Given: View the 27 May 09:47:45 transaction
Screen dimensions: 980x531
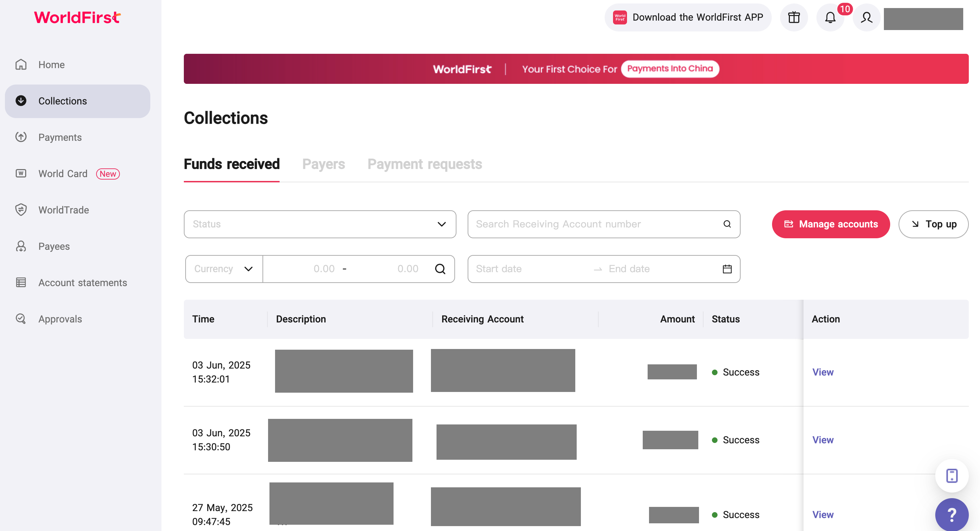Looking at the screenshot, I should [x=823, y=515].
